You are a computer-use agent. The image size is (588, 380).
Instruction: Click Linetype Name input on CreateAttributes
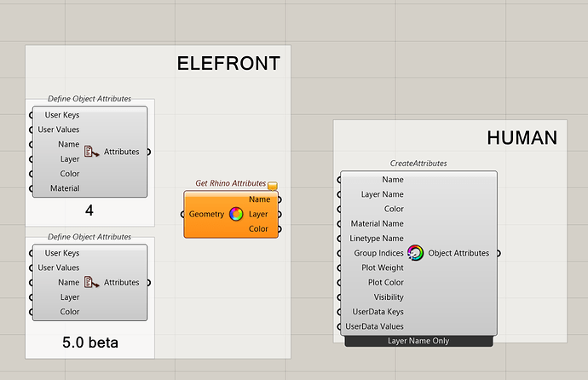point(377,239)
